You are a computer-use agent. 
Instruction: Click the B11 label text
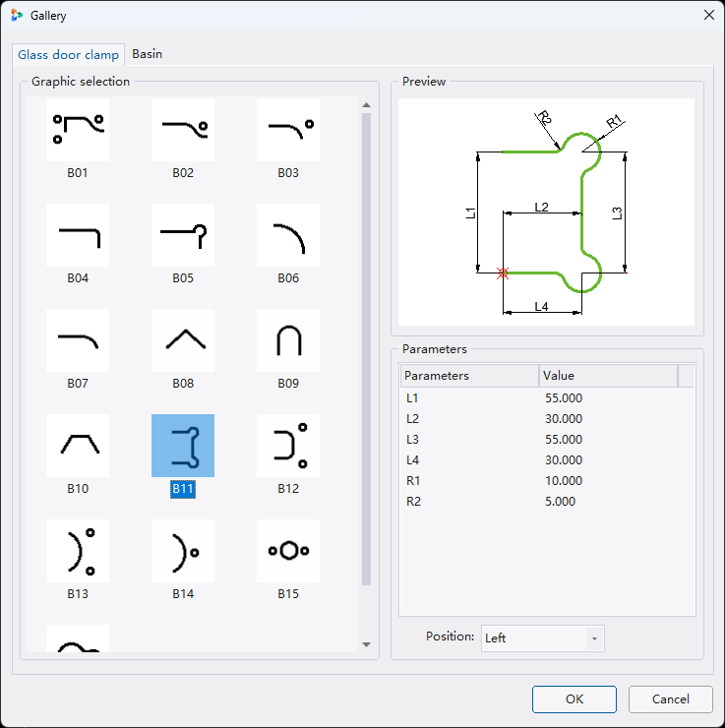[183, 489]
